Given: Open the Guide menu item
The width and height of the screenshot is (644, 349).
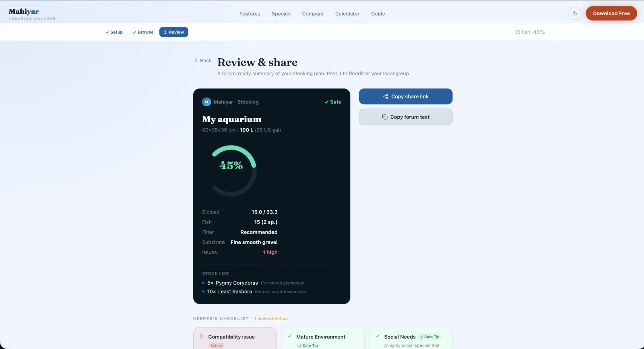Looking at the screenshot, I should coord(378,14).
